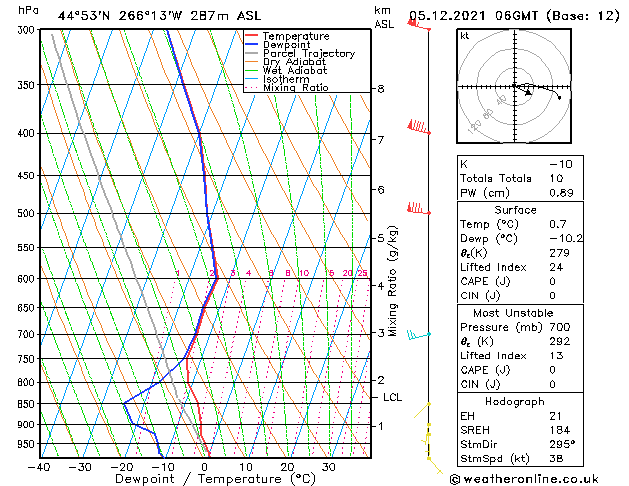Click the Mixing Ratio legend entry
Viewport: 629px width, 486px height.
click(x=287, y=88)
